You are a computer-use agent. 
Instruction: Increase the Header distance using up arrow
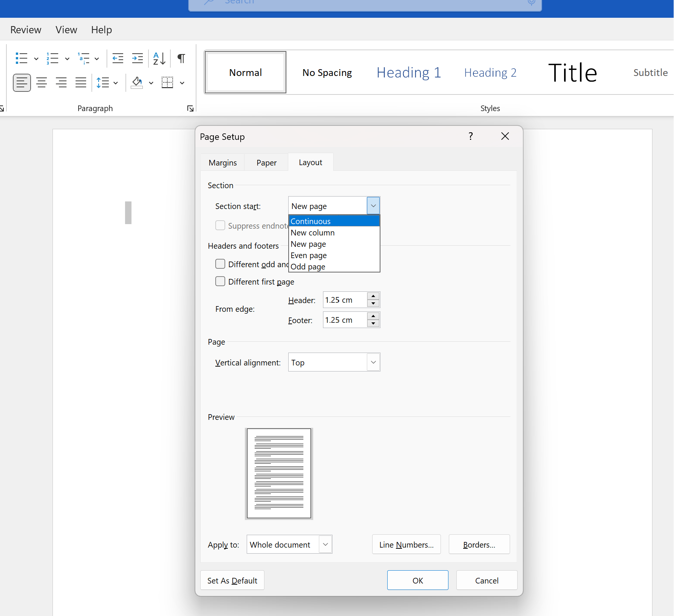point(373,296)
